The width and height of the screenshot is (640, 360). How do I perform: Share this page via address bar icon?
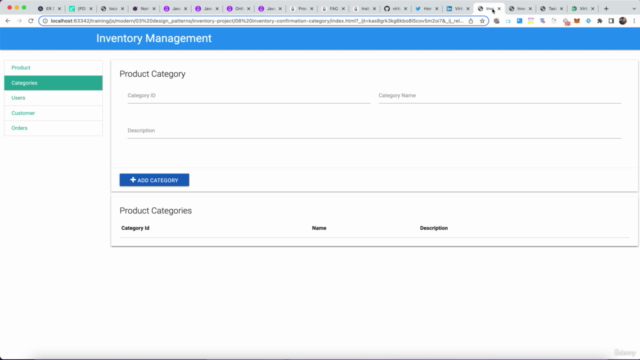471,21
